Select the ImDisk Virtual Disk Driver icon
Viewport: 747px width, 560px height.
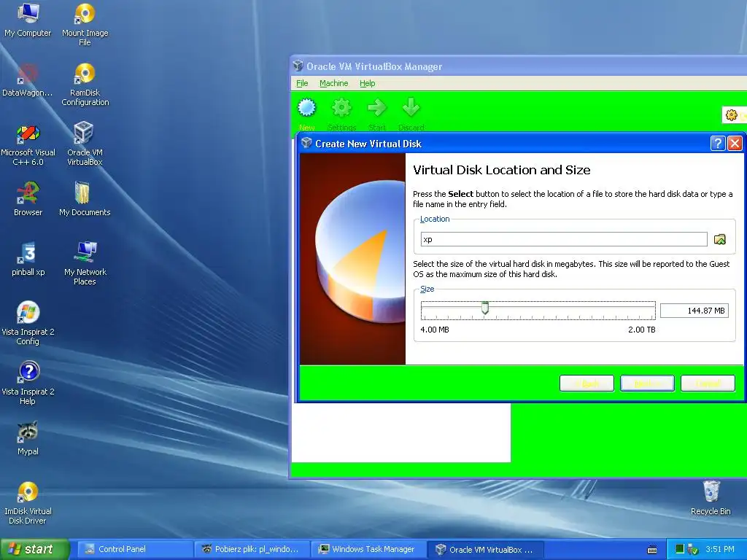(28, 503)
